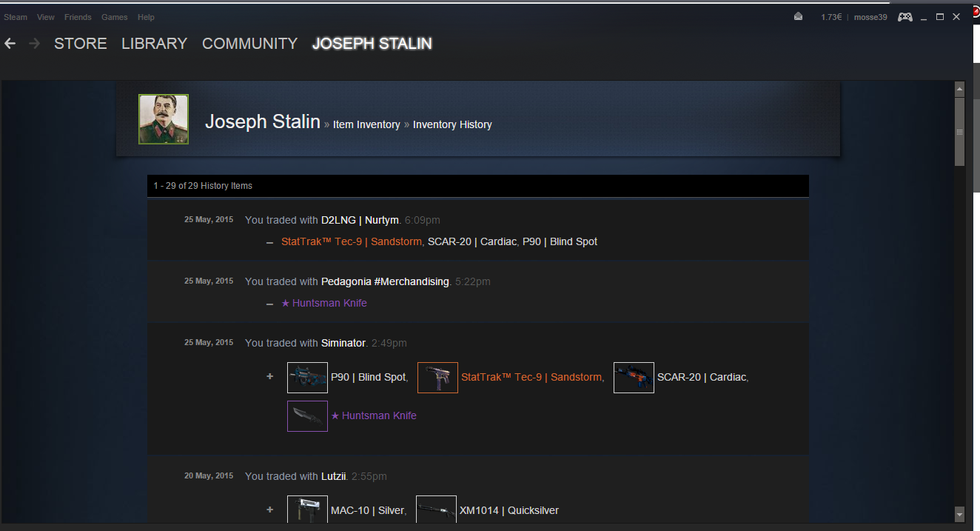Open the Steam menu
The image size is (980, 531).
click(16, 17)
